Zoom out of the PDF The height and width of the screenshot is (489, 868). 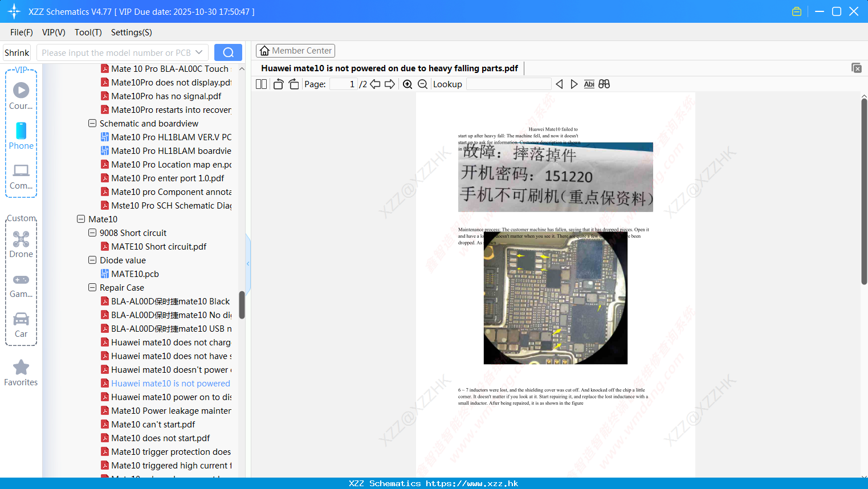click(423, 84)
